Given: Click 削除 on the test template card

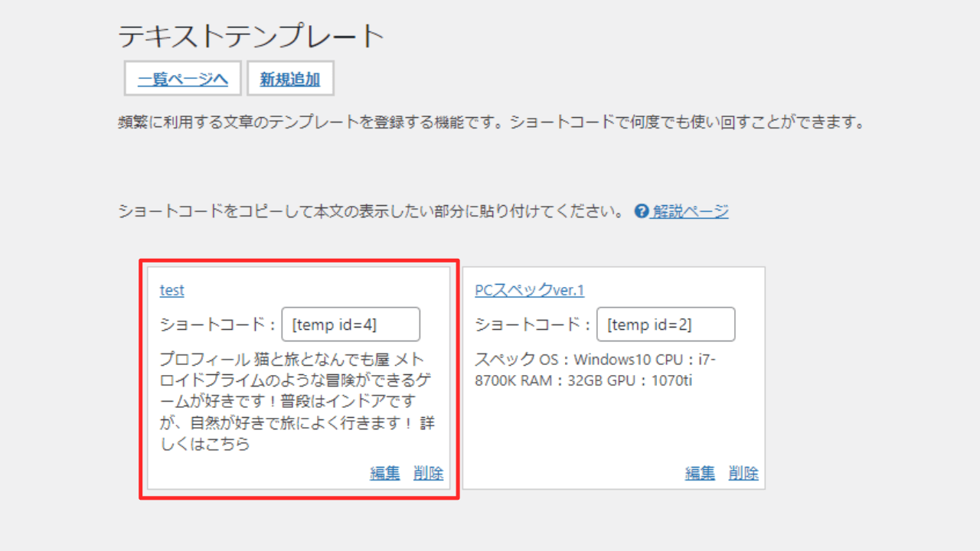Looking at the screenshot, I should [428, 473].
